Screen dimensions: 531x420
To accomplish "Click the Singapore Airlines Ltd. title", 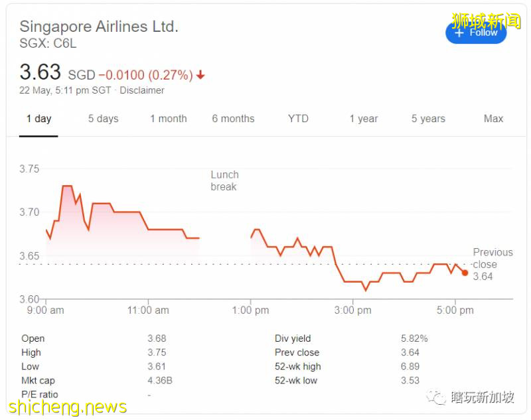I will click(99, 27).
